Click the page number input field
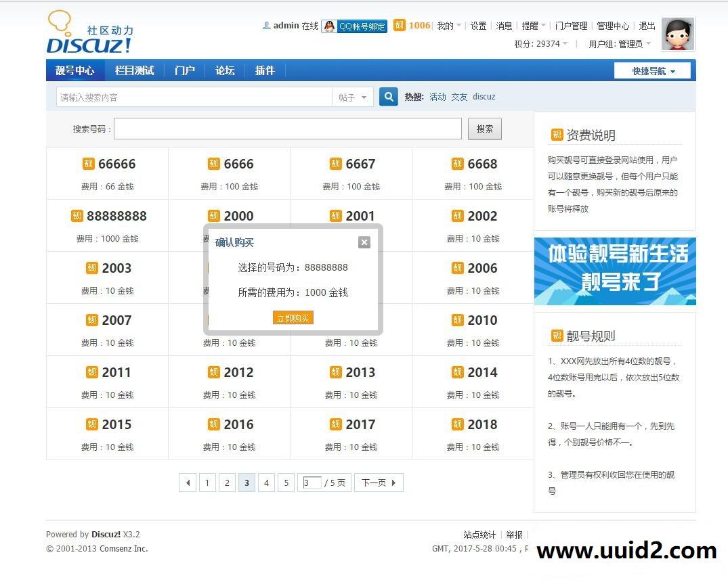This screenshot has width=728, height=582. click(x=311, y=483)
